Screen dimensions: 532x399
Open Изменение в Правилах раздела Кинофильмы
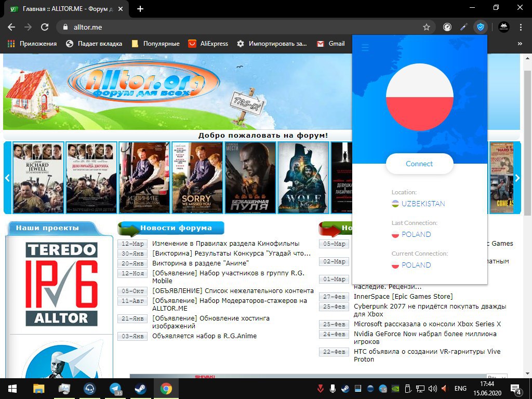coord(225,244)
